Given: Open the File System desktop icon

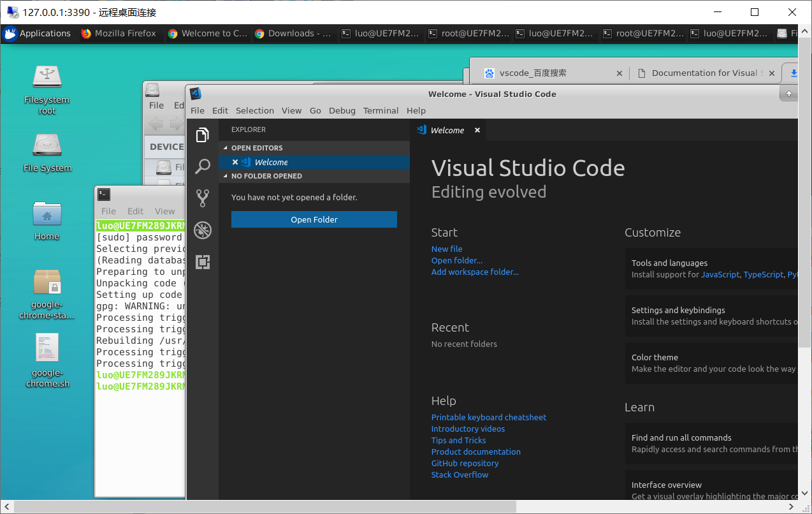Looking at the screenshot, I should click(47, 152).
